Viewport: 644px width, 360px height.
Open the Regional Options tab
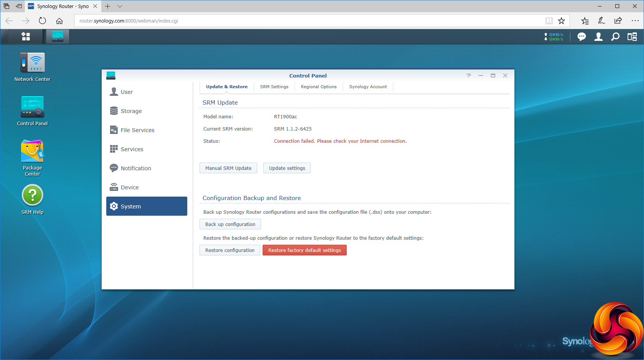click(319, 87)
